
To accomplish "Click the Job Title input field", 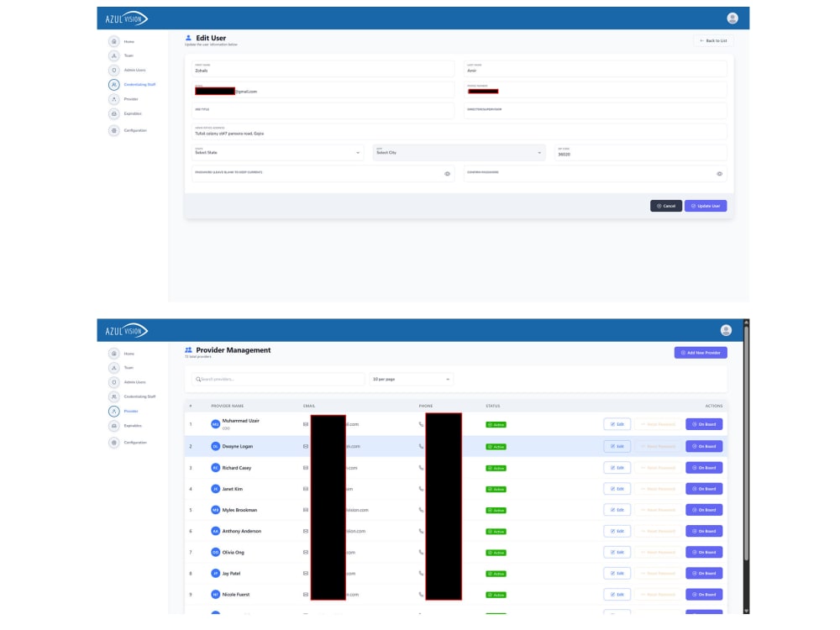I will point(323,110).
